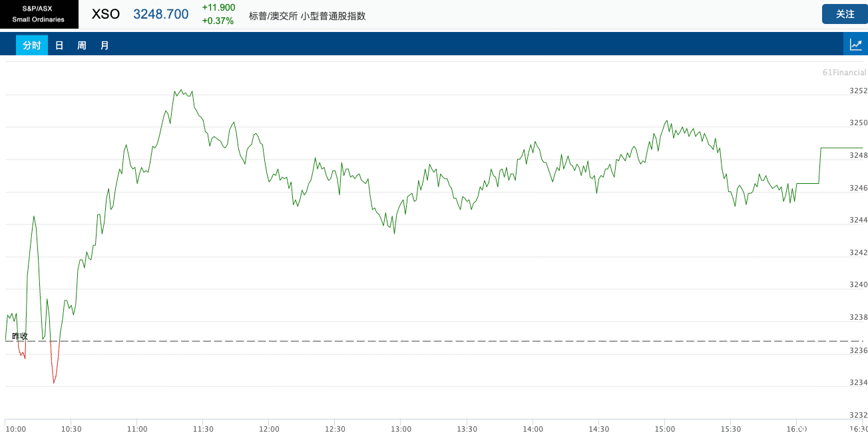Click the 3234 price axis label
The image size is (868, 441).
(859, 382)
